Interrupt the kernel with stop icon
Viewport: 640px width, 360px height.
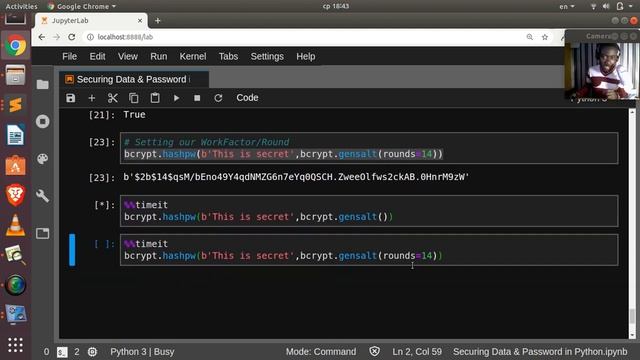[x=197, y=98]
